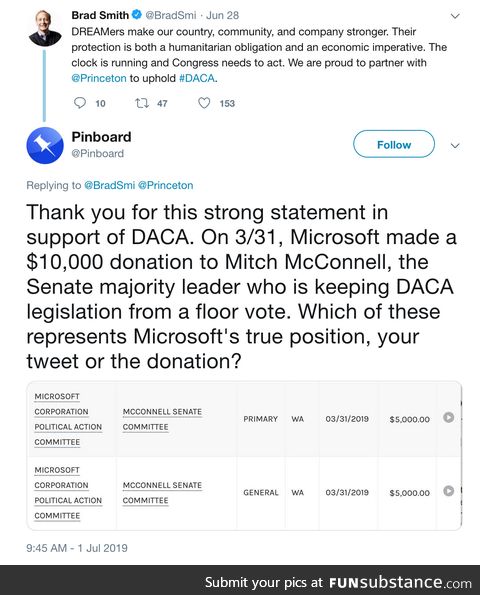Screen dimensions: 480x595
Task: Click the 9:45 AM - 1 Jul 2019 timestamp
Action: [x=77, y=548]
